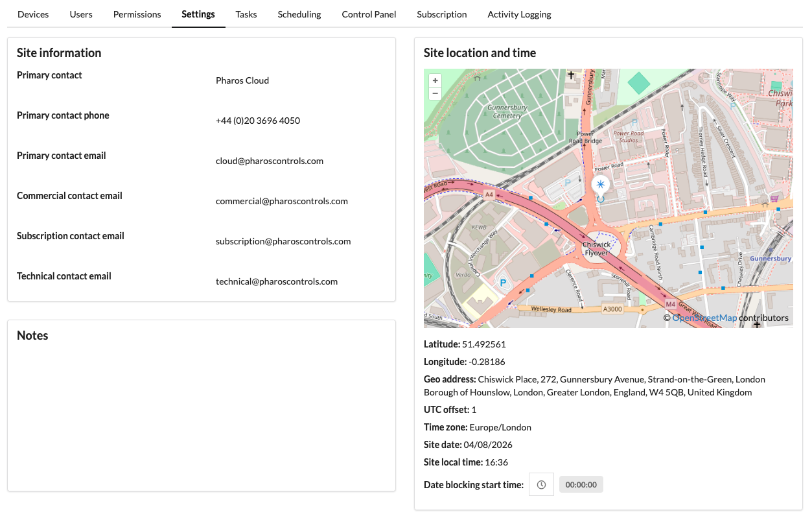This screenshot has height=518, width=812.
Task: Open the Permissions tab
Action: (x=137, y=14)
